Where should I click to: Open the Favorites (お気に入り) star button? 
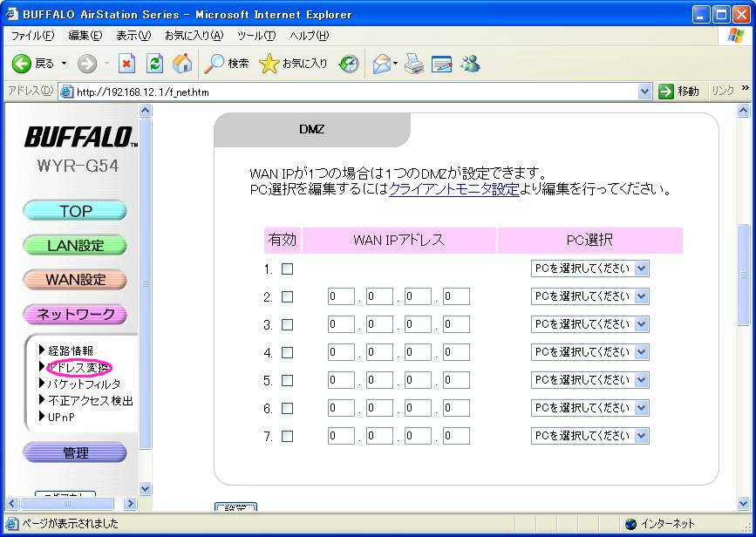[294, 64]
